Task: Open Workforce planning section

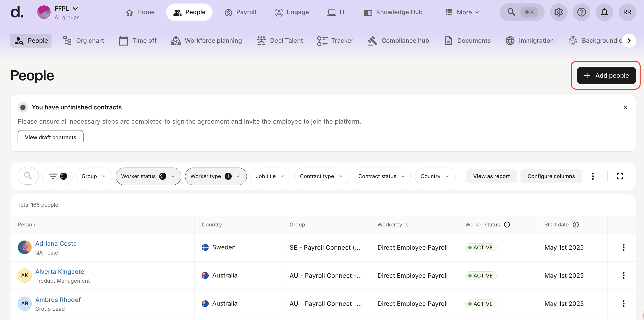Action: [206, 41]
